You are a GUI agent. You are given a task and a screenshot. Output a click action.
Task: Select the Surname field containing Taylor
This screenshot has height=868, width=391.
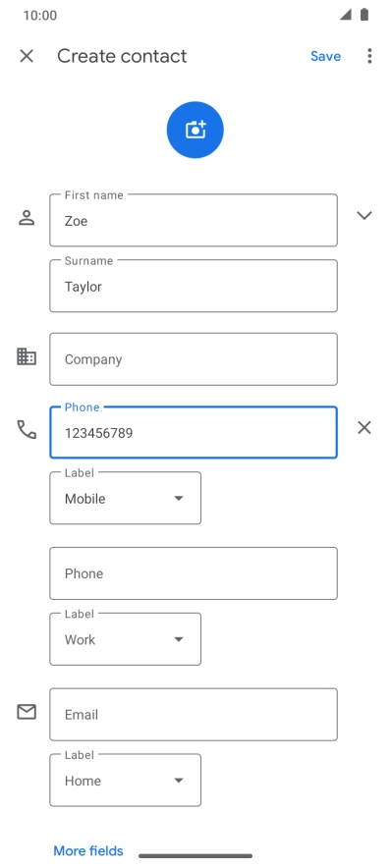194,286
